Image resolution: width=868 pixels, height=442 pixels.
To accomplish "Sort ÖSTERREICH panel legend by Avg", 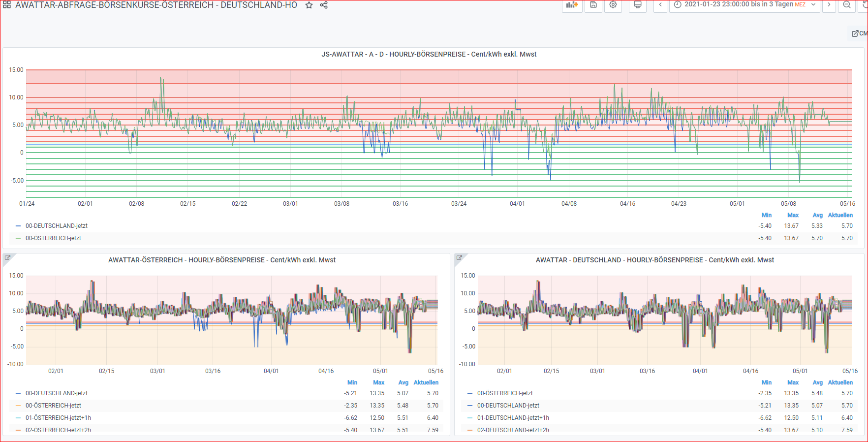I will [x=403, y=382].
